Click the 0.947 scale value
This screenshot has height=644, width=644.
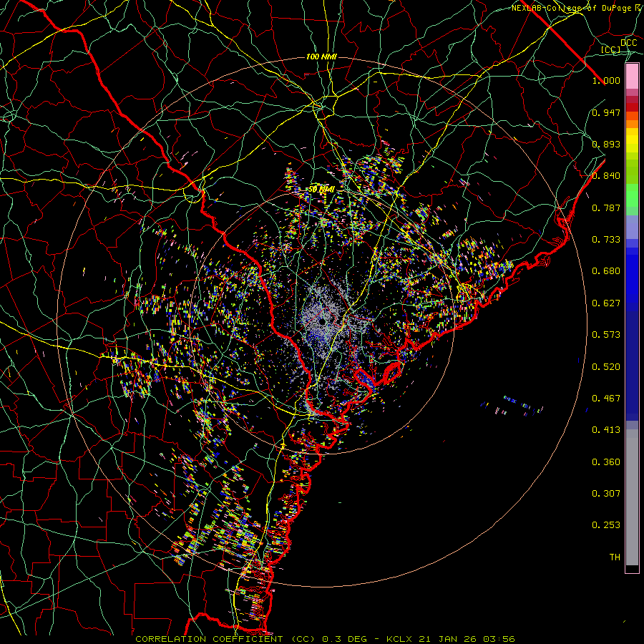coord(606,112)
